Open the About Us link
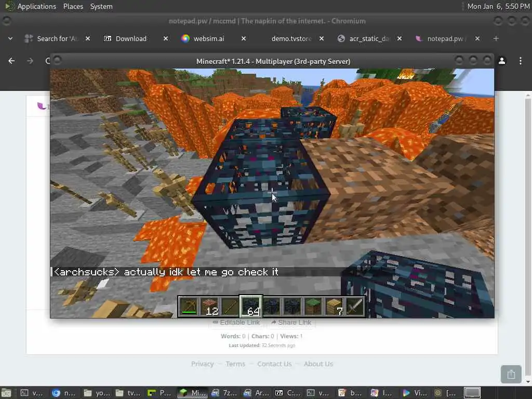Image resolution: width=532 pixels, height=399 pixels. click(x=318, y=364)
